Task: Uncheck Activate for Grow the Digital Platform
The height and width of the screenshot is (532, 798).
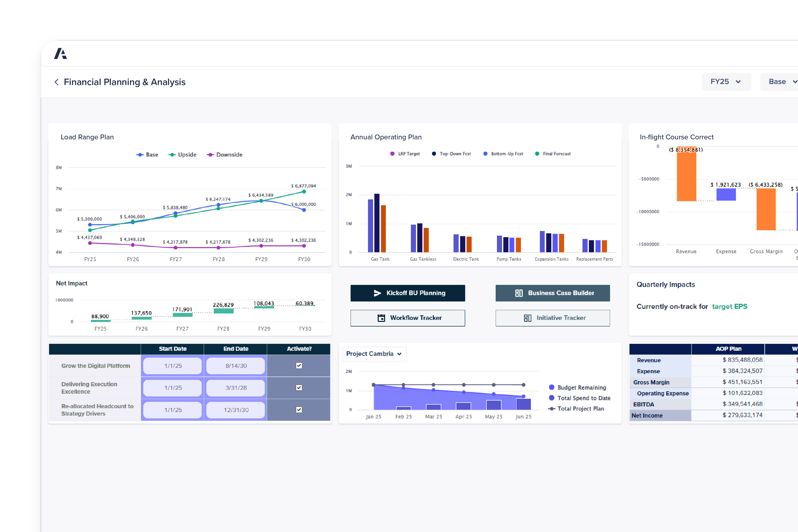Action: coord(299,366)
